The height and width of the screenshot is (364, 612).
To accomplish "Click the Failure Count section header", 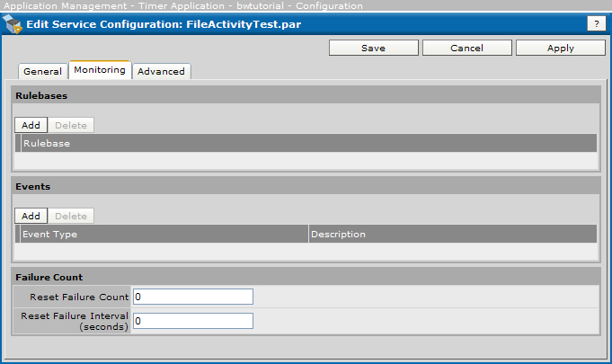I will [49, 277].
